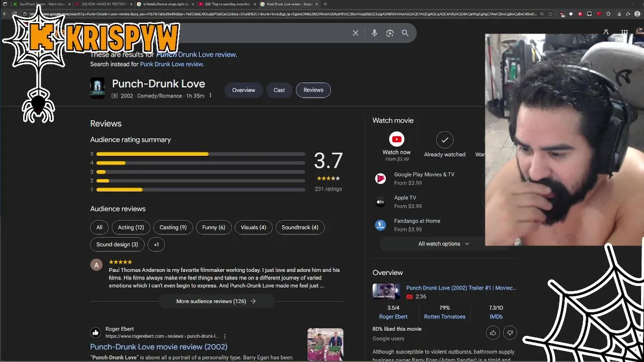Click the 1-star rating bar
Screen dimensions: 644x362
coord(201,190)
